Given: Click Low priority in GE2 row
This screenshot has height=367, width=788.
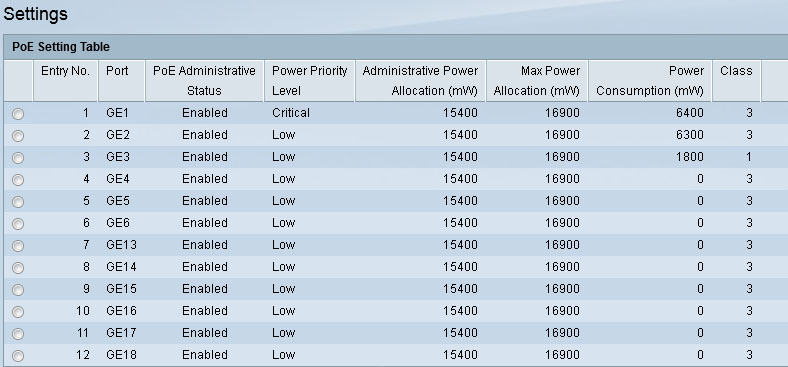Looking at the screenshot, I should coord(283,135).
